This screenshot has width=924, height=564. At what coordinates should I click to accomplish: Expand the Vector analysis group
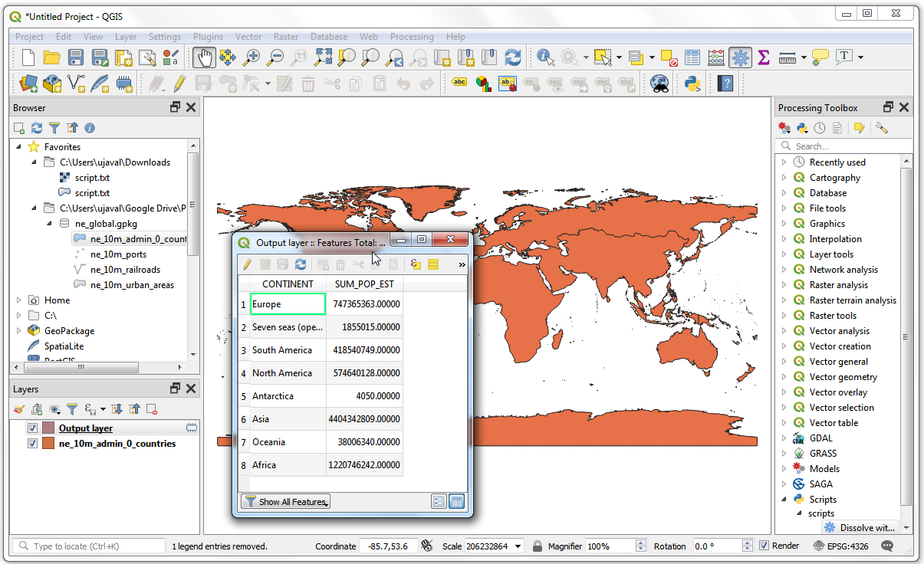click(x=784, y=331)
